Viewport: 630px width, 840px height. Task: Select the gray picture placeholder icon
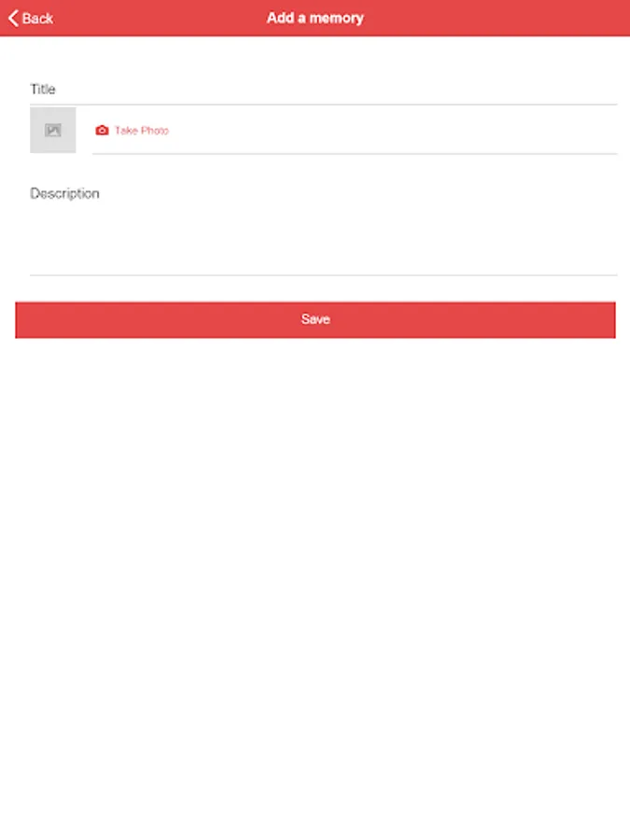click(x=52, y=130)
